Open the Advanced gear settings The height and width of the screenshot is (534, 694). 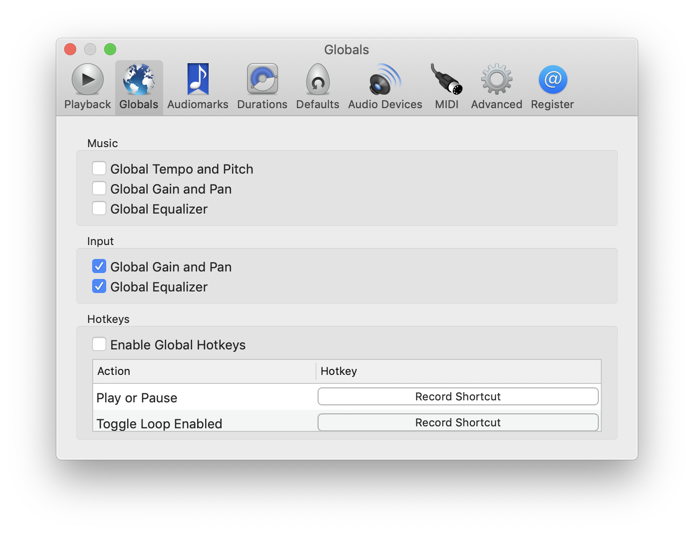pyautogui.click(x=496, y=86)
